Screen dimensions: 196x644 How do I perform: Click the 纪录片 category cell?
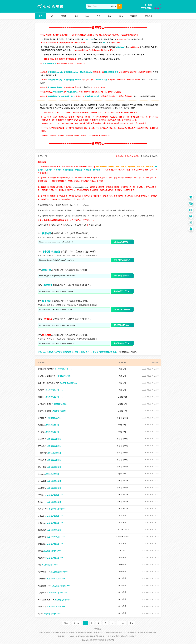tap(122, 550)
